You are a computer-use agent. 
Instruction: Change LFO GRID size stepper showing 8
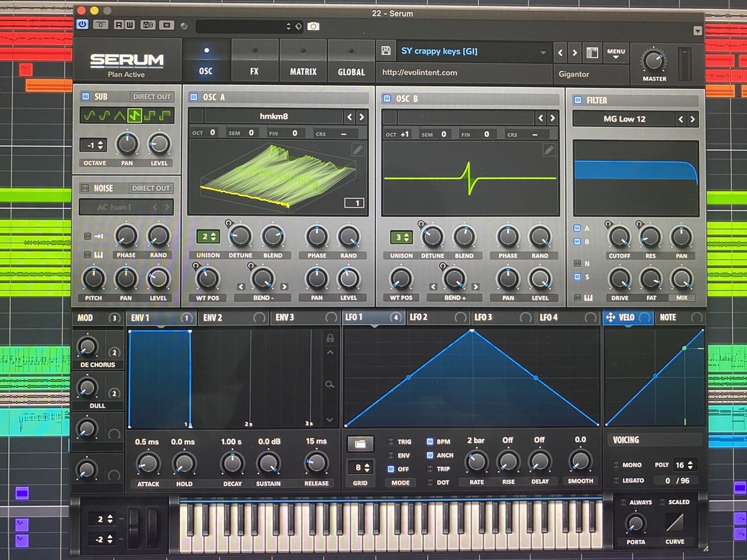[360, 467]
